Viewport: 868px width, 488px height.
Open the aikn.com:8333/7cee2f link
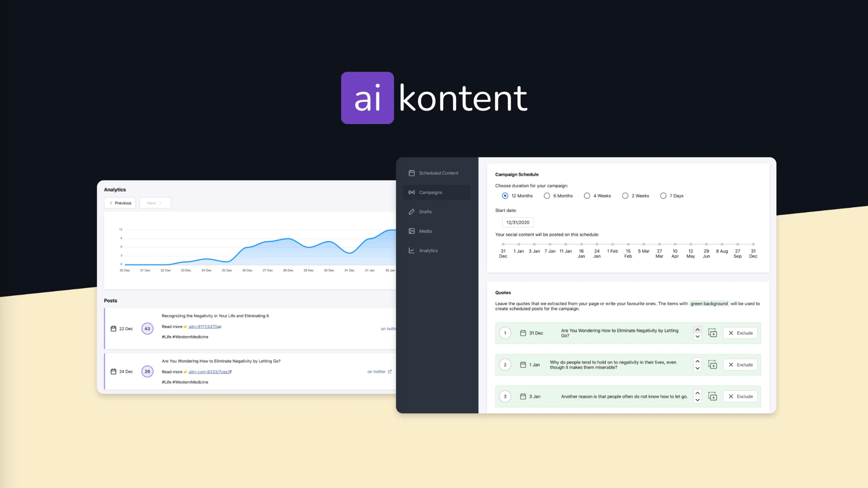210,372
